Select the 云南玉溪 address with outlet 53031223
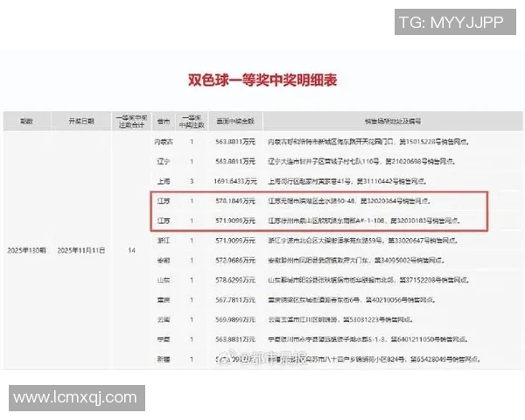Viewport: 525px width, 420px height. [339, 319]
